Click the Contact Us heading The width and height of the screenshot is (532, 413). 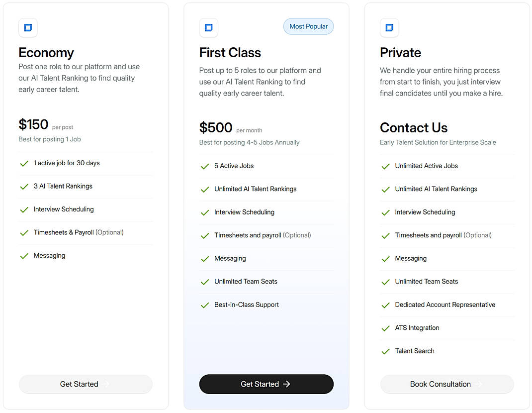coord(414,128)
